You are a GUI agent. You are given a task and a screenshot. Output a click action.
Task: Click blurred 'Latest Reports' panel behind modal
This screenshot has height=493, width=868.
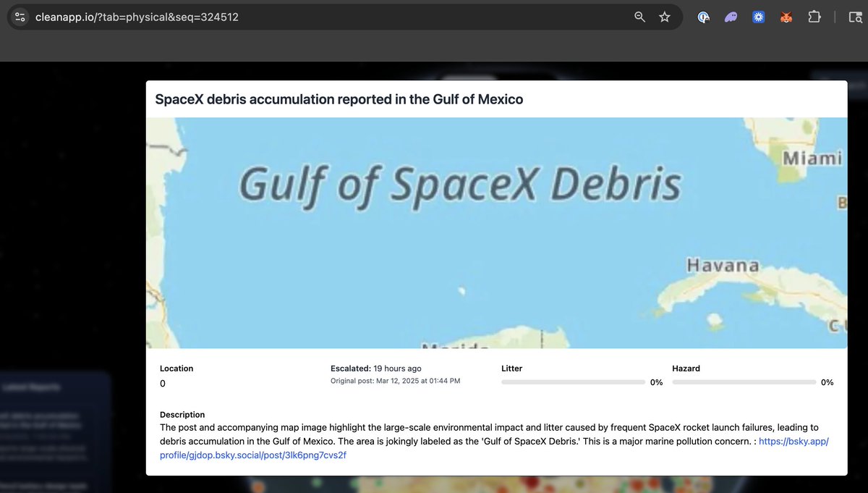point(54,431)
